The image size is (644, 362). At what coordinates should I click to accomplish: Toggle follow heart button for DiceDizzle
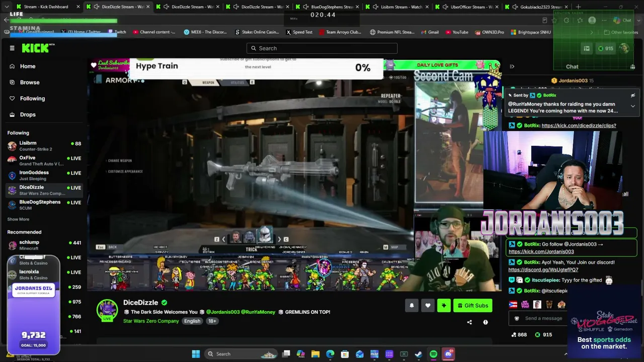click(428, 305)
